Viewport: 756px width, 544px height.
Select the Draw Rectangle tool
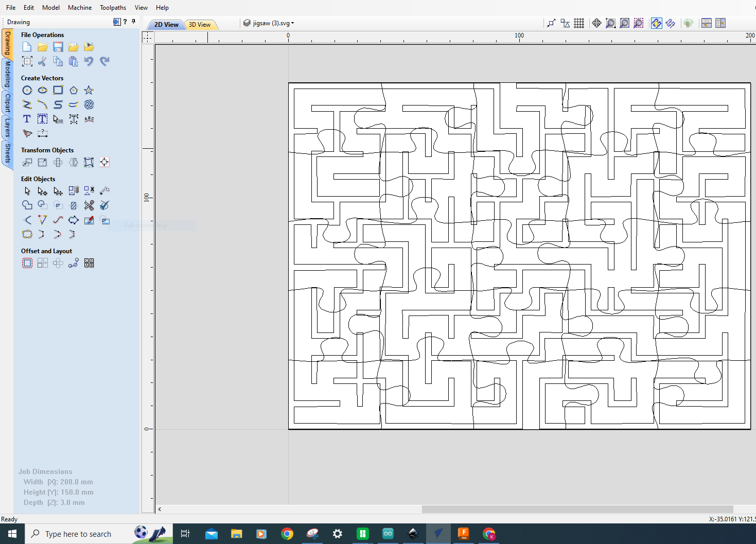coord(58,90)
